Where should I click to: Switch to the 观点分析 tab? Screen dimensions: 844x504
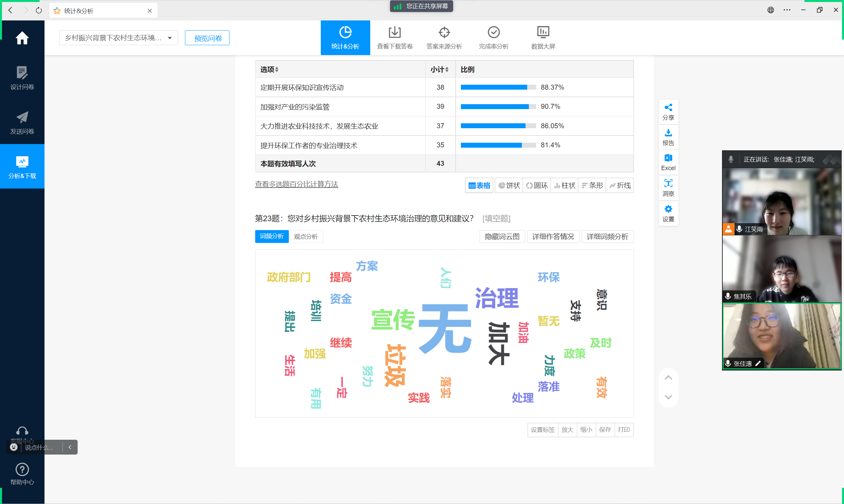pos(305,236)
